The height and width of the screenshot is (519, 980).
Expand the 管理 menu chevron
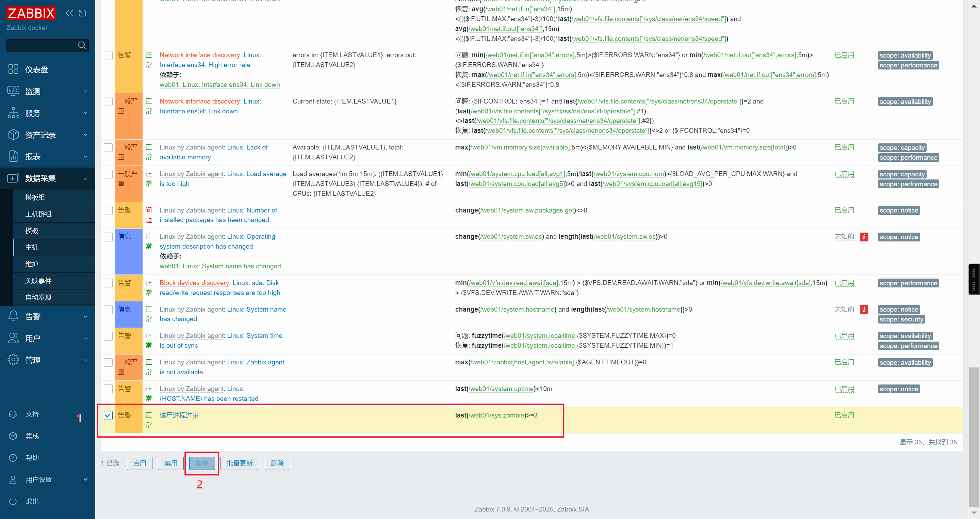(x=86, y=360)
